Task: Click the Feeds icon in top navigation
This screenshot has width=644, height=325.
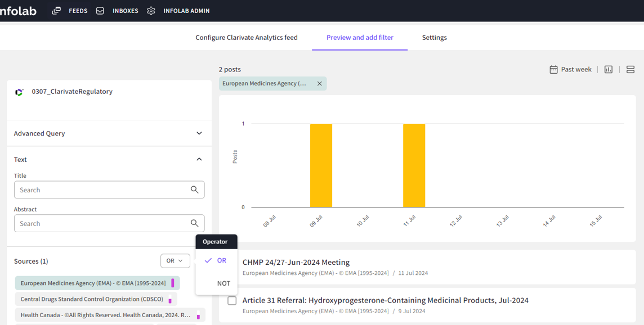Action: pos(56,11)
